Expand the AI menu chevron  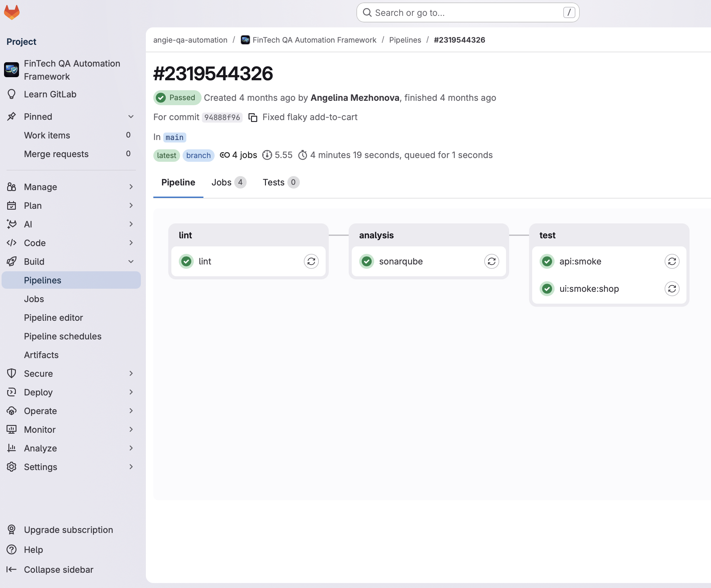131,224
